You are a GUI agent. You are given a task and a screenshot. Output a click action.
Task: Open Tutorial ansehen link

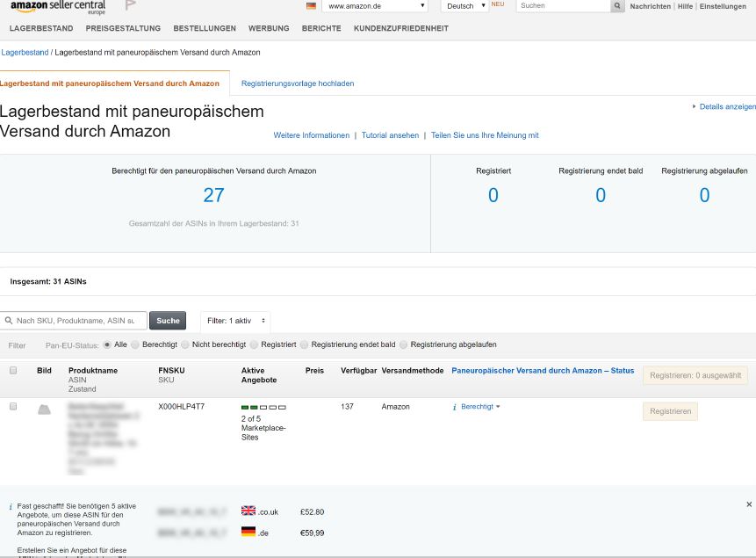390,135
